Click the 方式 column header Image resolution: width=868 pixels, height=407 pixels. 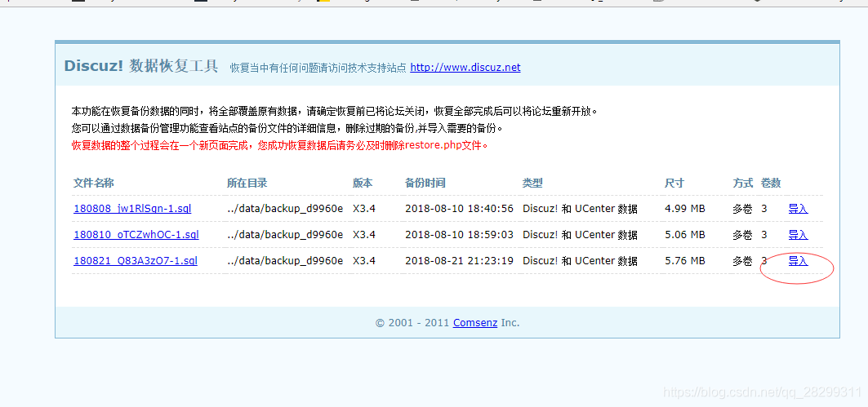[743, 183]
